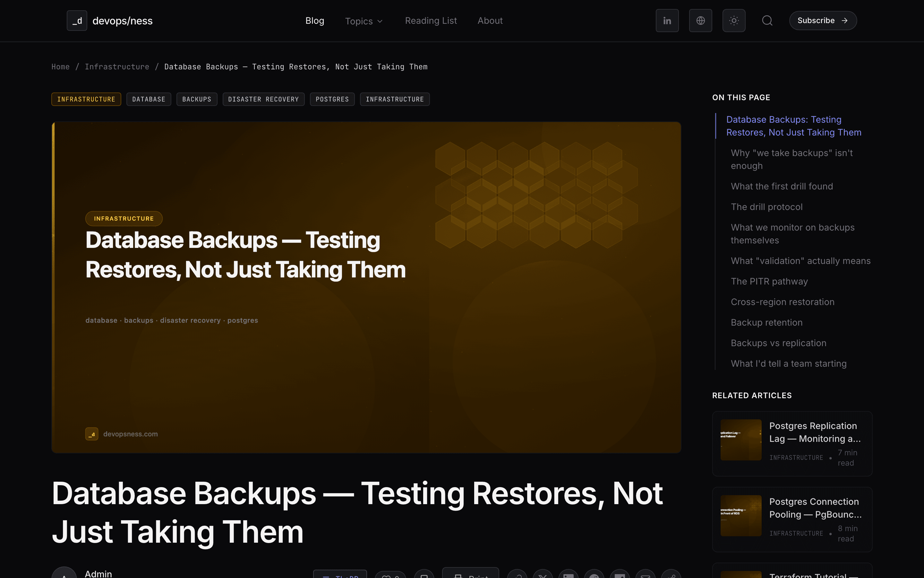Open the LinkedIn profile icon
924x578 pixels.
point(667,21)
